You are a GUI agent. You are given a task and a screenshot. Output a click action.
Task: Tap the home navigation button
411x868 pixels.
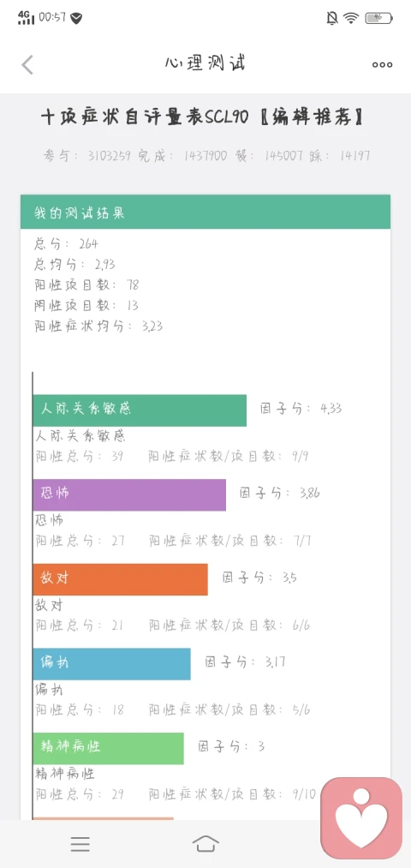coord(205,844)
